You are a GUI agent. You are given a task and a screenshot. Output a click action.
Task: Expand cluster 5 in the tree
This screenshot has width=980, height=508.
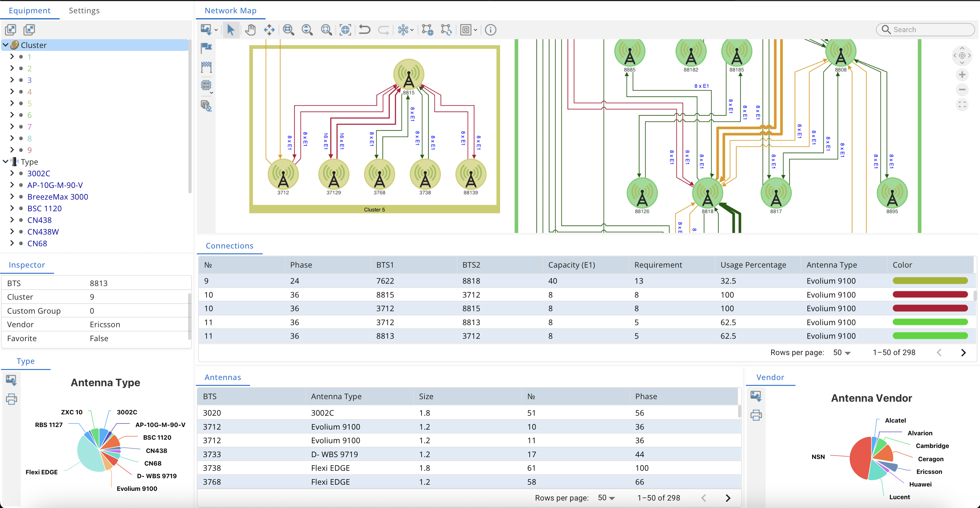coord(12,103)
